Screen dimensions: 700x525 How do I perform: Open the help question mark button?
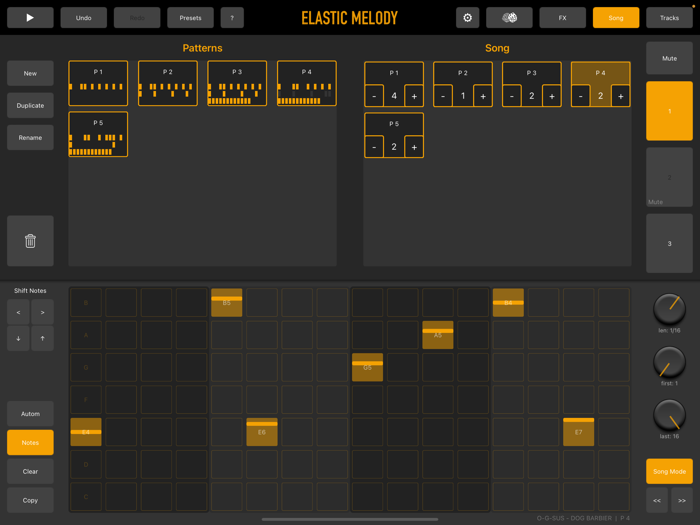(232, 18)
